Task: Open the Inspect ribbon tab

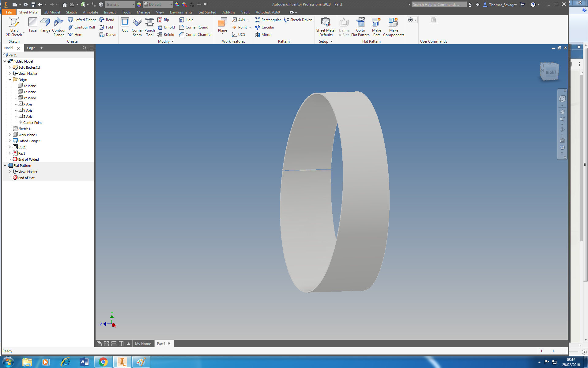Action: pos(110,12)
